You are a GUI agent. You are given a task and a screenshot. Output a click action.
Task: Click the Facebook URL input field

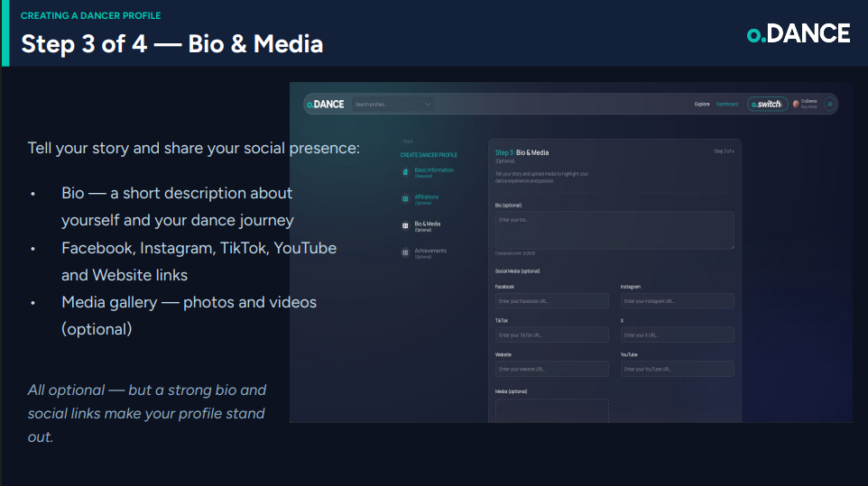[x=552, y=301]
